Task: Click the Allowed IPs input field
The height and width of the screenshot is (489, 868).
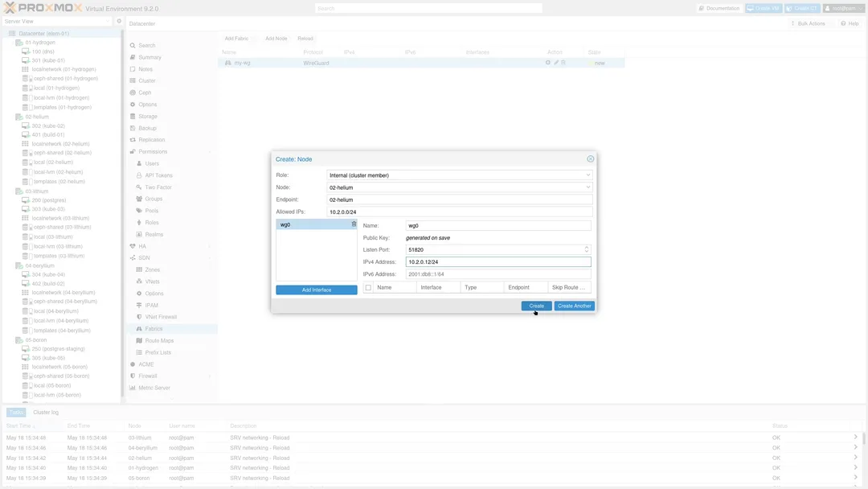Action: click(460, 212)
